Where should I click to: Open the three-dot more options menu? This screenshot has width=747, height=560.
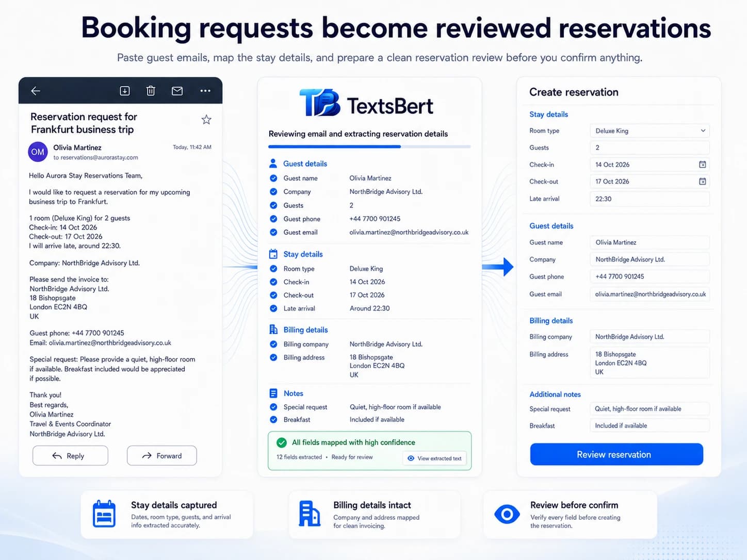click(x=205, y=91)
